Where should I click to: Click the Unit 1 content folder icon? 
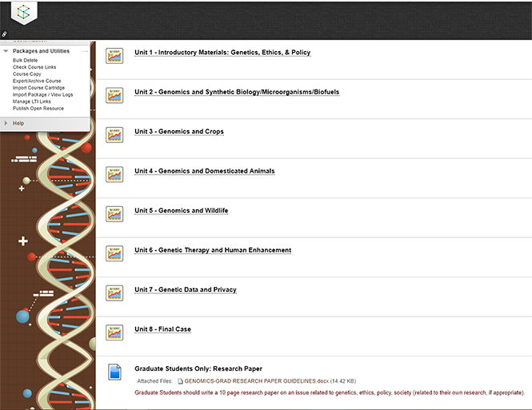click(114, 56)
